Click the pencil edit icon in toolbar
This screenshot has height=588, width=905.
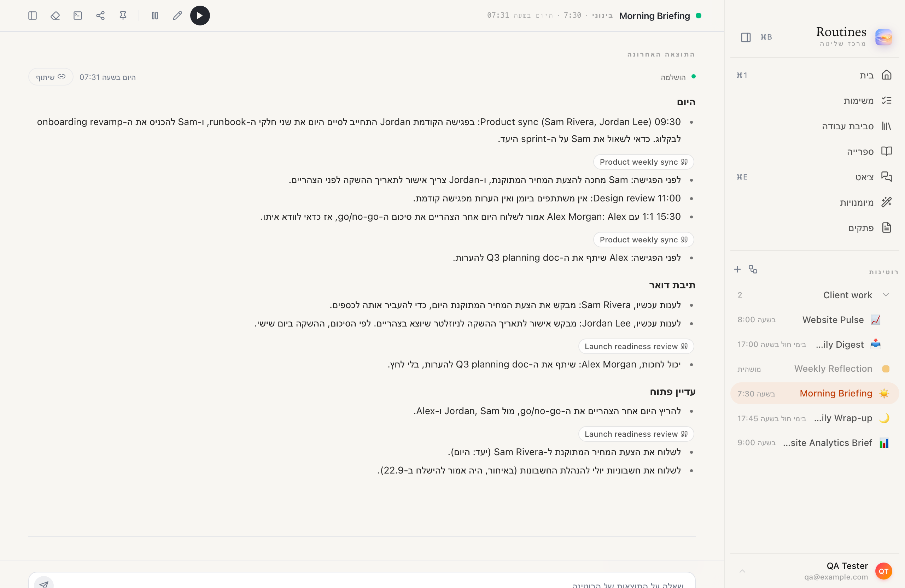177,16
